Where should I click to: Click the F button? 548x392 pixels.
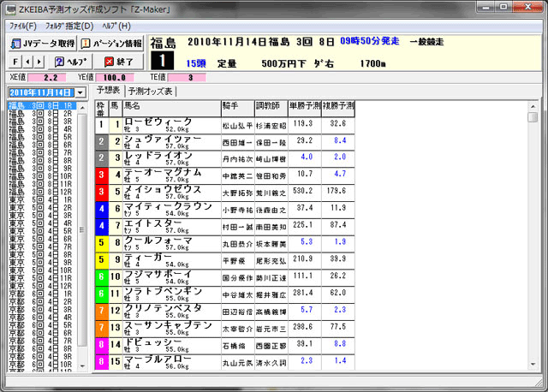coord(15,62)
